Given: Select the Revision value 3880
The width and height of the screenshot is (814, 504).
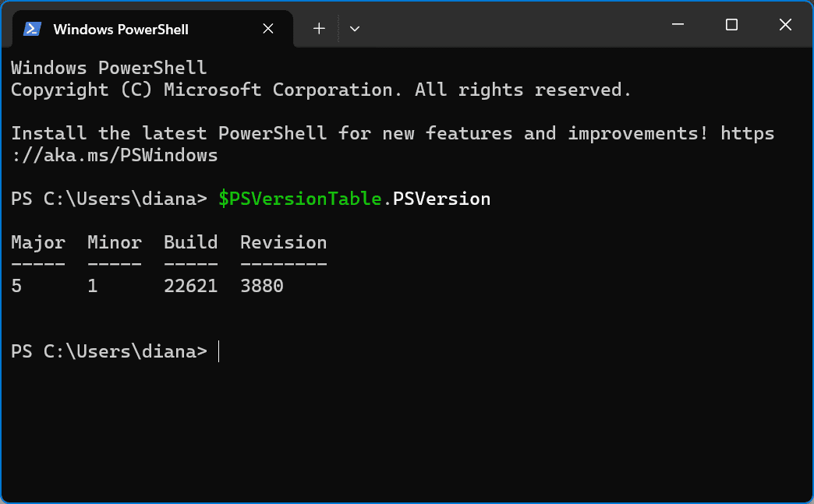Looking at the screenshot, I should tap(261, 286).
